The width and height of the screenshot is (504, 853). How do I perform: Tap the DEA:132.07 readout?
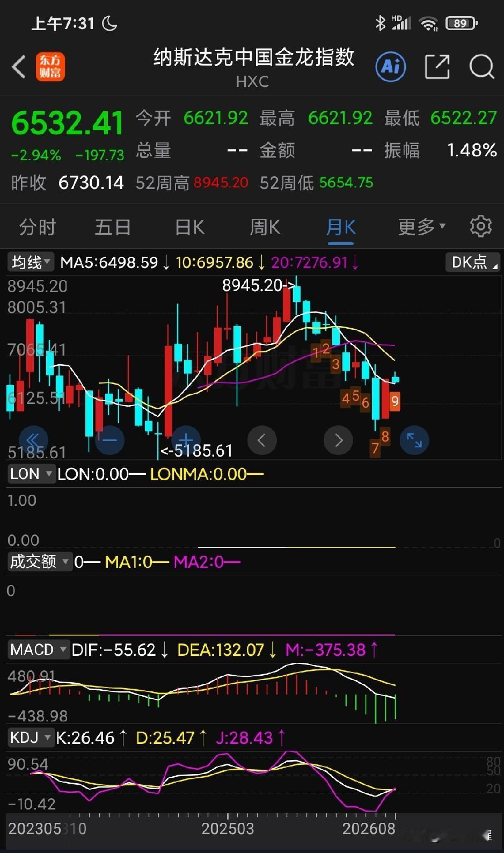pos(221,650)
